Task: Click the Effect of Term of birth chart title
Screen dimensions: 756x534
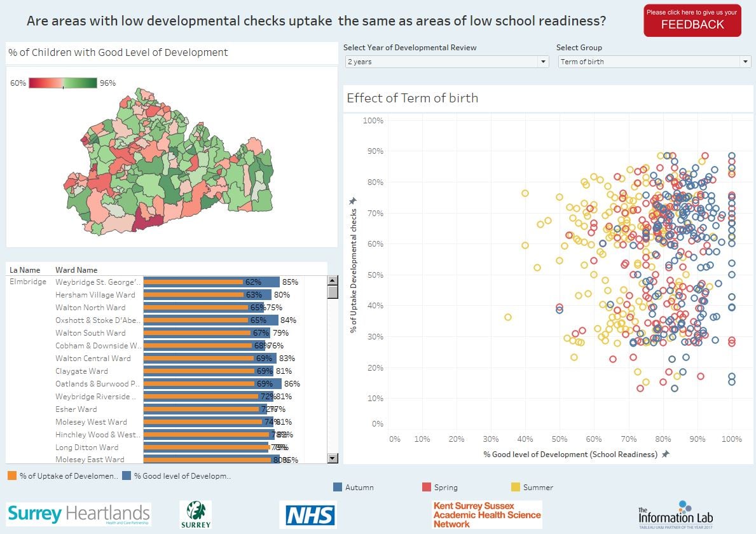Action: [412, 98]
